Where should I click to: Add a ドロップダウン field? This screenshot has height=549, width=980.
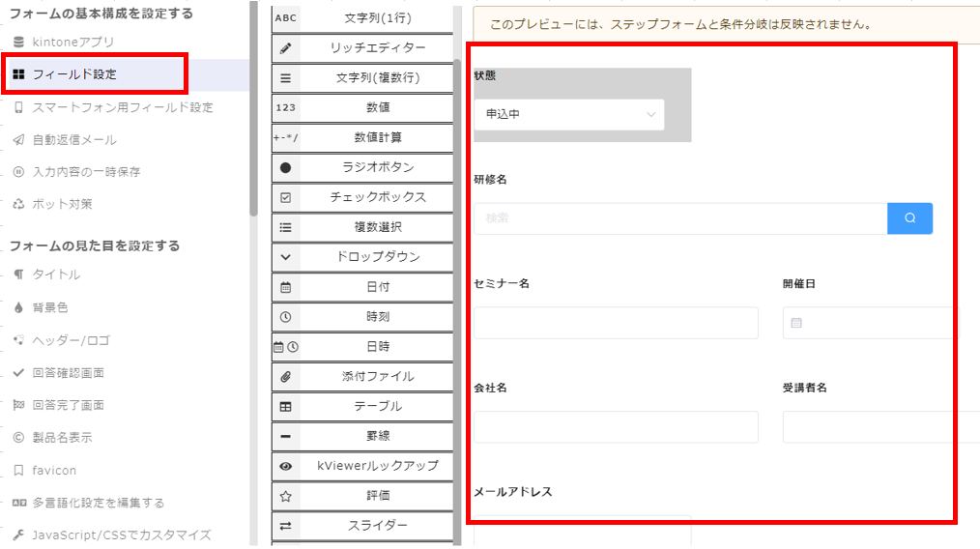[x=362, y=257]
